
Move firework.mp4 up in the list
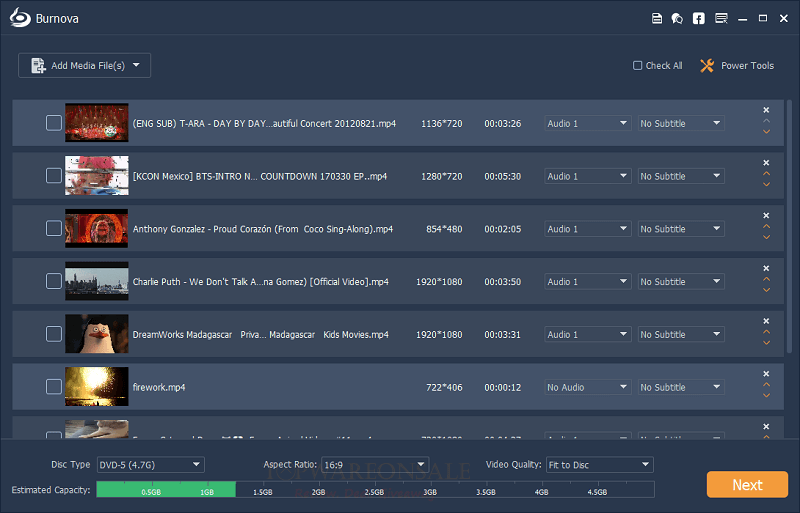766,384
